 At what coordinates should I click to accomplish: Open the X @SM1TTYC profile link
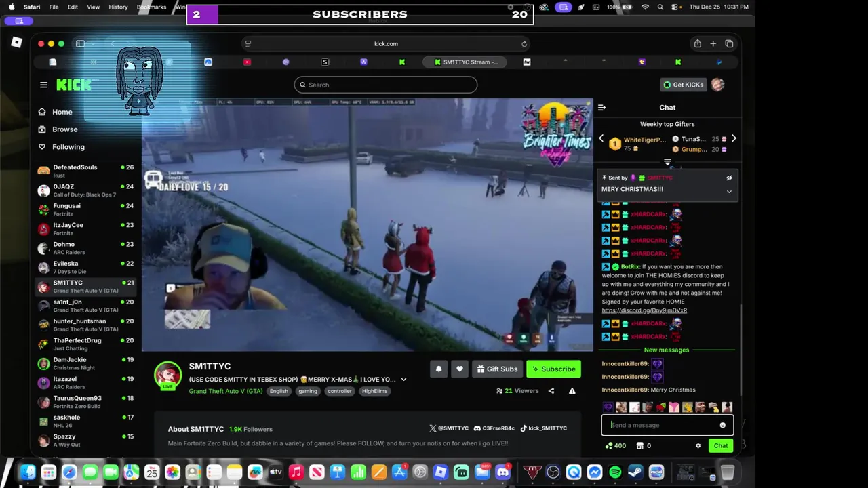(x=449, y=428)
